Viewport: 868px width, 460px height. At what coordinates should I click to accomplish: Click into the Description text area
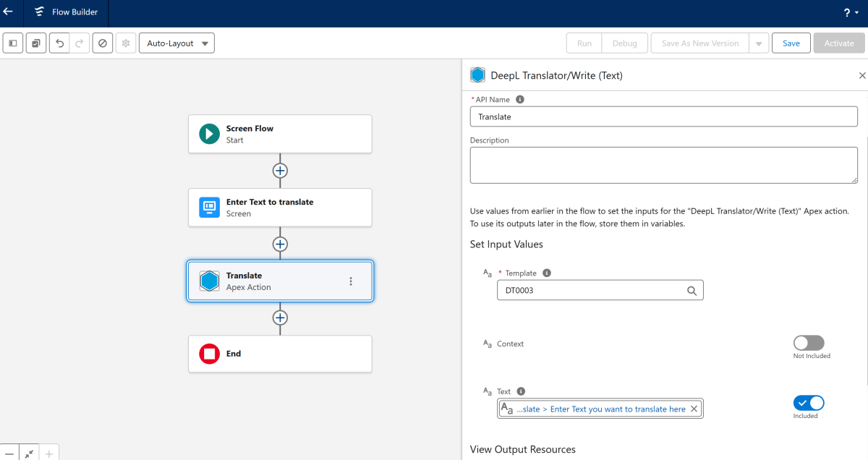click(x=663, y=165)
